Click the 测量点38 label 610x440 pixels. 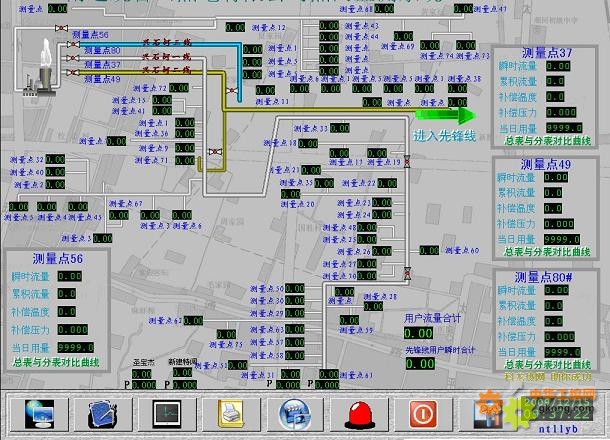[464, 78]
